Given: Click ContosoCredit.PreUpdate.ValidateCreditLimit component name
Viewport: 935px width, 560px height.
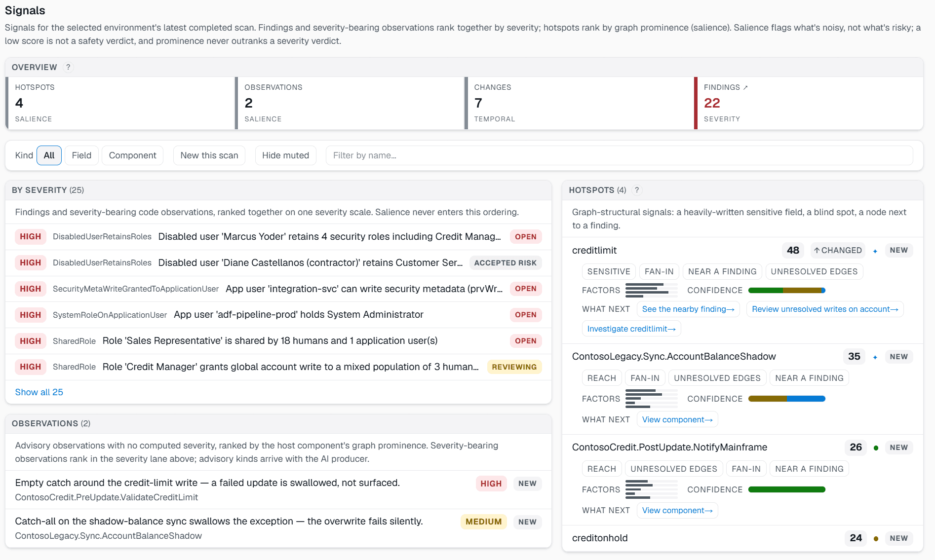Looking at the screenshot, I should [106, 498].
